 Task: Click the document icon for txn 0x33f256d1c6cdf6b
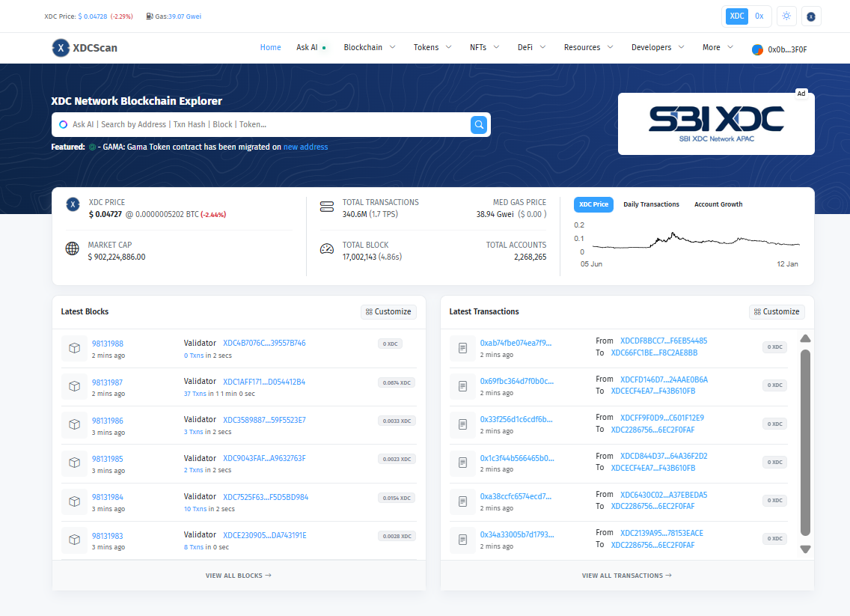pyautogui.click(x=462, y=424)
